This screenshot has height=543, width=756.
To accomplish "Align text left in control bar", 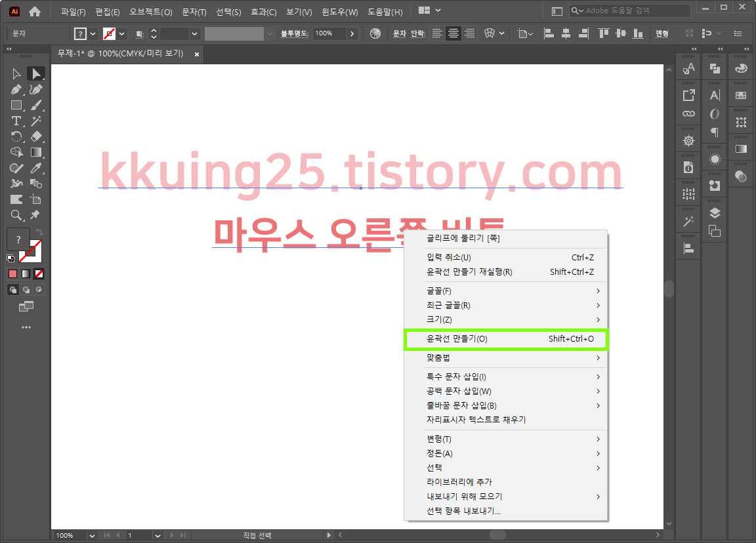I will (x=437, y=33).
